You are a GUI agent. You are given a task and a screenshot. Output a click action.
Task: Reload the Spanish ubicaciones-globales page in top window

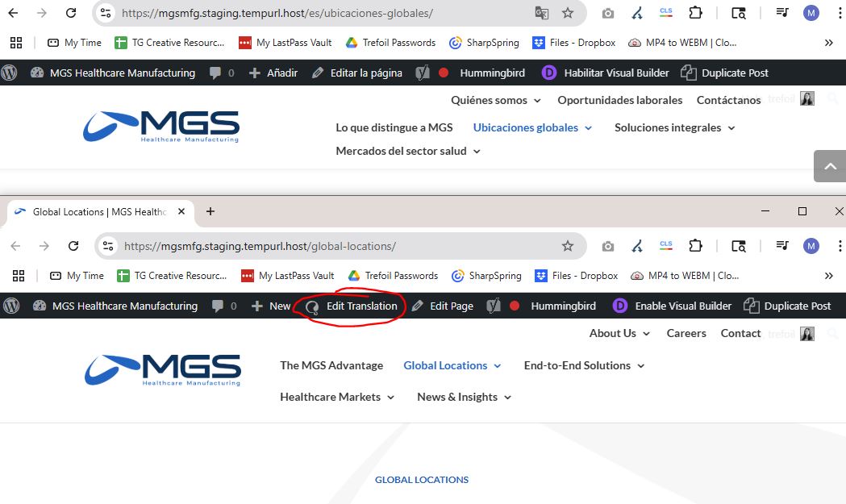tap(71, 13)
